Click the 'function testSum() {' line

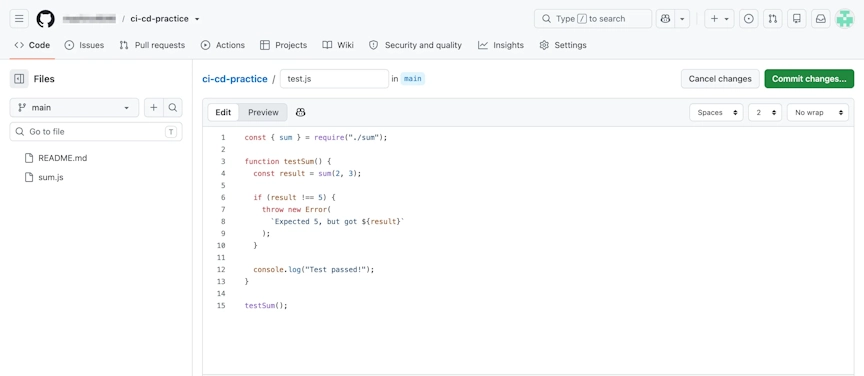pyautogui.click(x=287, y=162)
